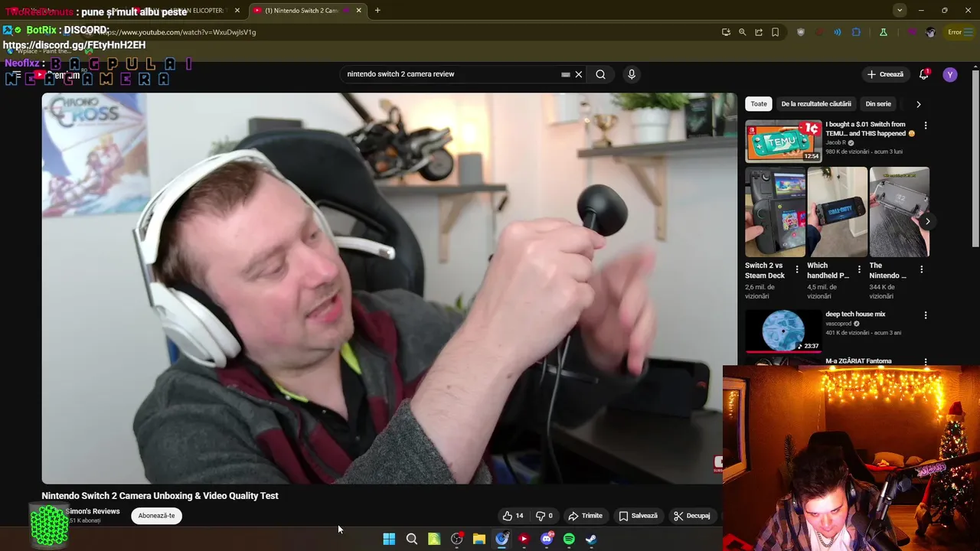Open the extensions puzzle icon
Screen dimensions: 980x551
click(856, 32)
